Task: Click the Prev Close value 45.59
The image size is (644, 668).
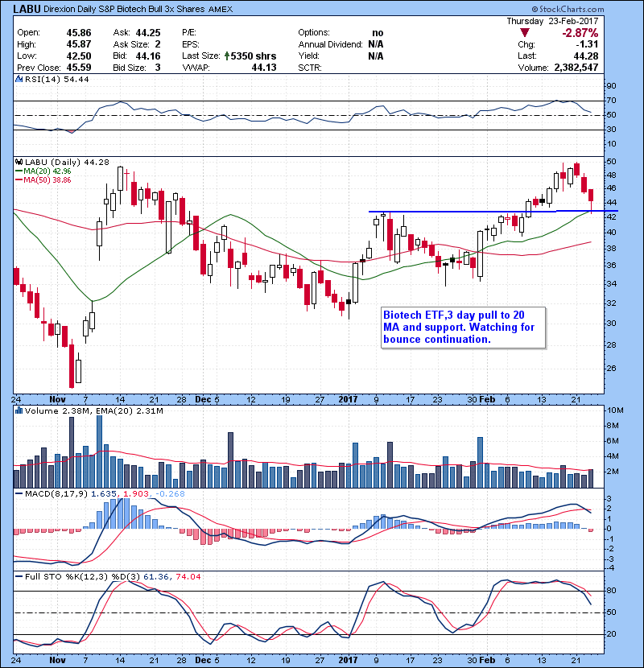Action: [79, 68]
